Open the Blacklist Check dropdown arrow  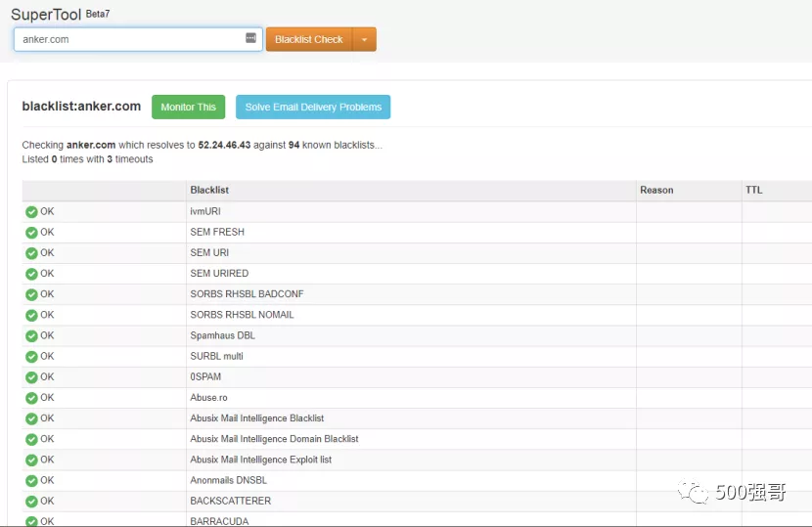pos(364,40)
